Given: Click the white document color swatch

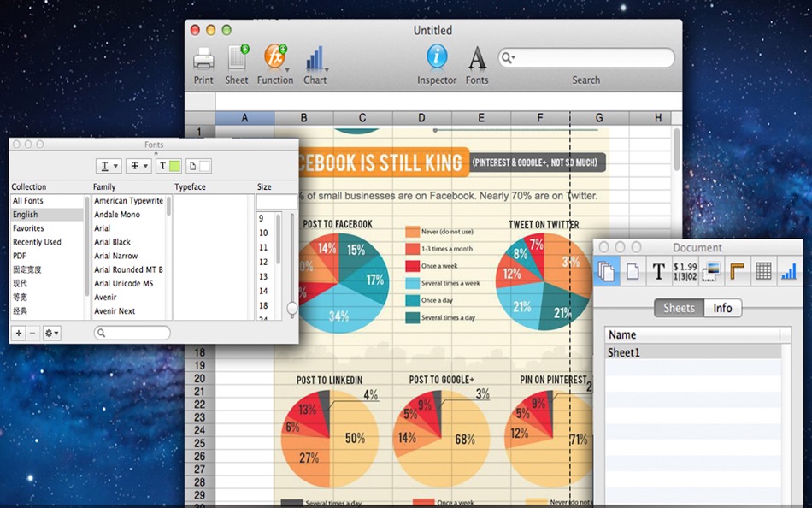Looking at the screenshot, I should click(204, 166).
